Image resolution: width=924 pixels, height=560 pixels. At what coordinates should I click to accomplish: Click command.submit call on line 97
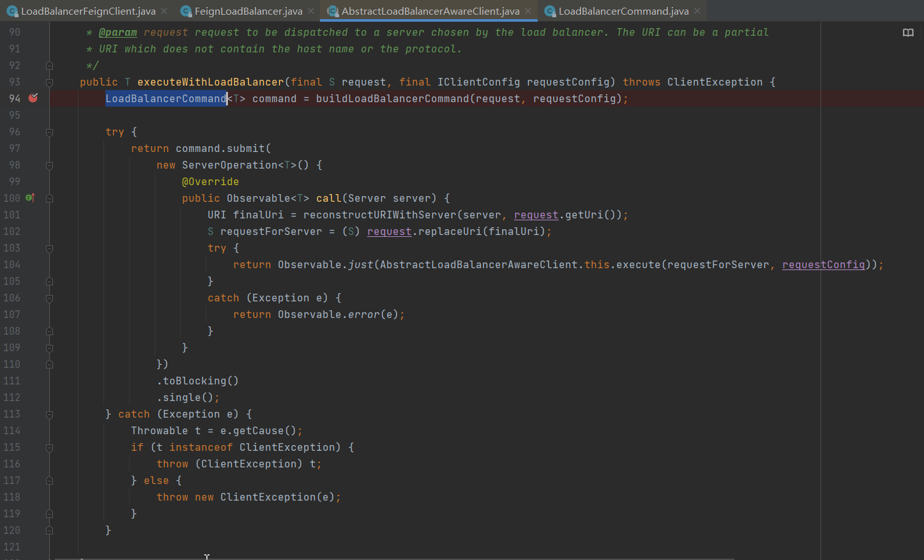[220, 148]
